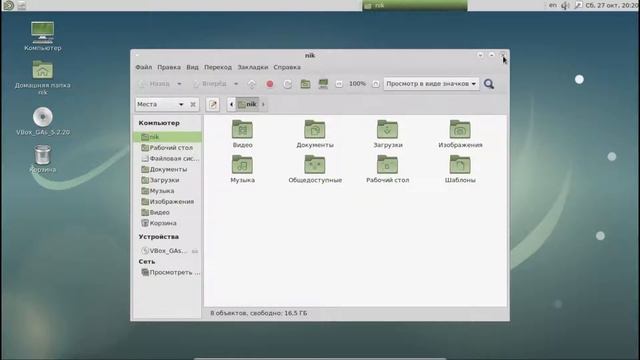
Task: Open the Вид menu
Action: (x=192, y=67)
